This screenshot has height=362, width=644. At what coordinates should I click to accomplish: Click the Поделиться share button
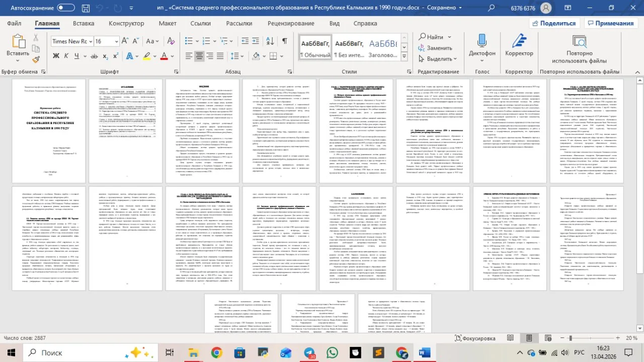(553, 23)
